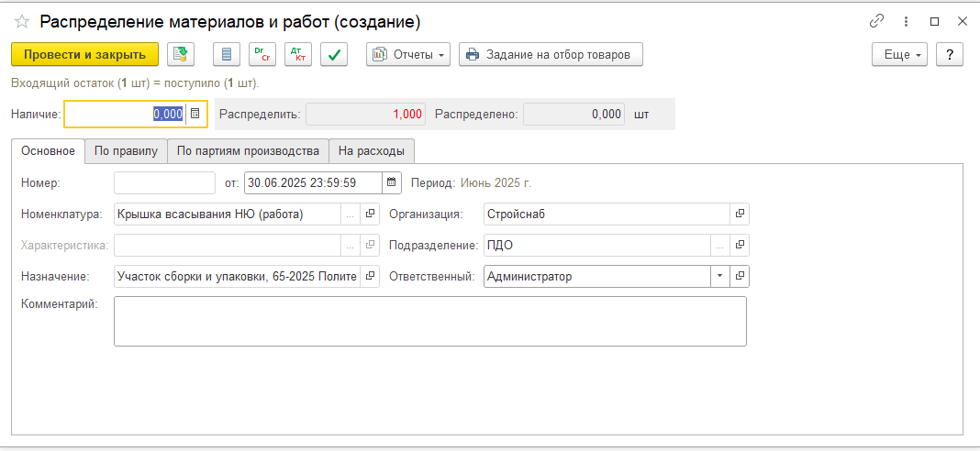The height and width of the screenshot is (451, 980).
Task: Click into the Комментарий text area
Action: coord(429,321)
